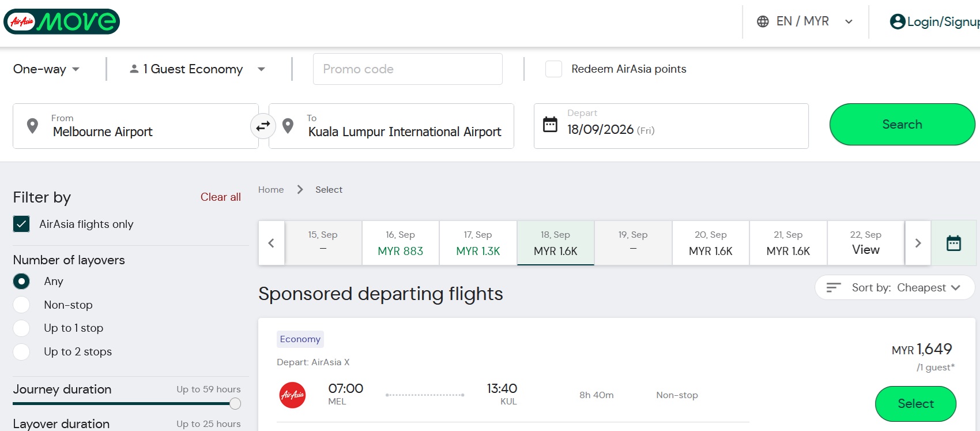The image size is (980, 431).
Task: Click the globe language icon
Action: pyautogui.click(x=763, y=22)
